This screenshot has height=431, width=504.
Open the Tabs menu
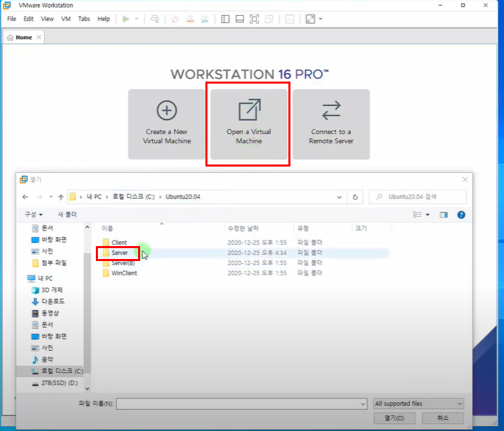tap(84, 19)
